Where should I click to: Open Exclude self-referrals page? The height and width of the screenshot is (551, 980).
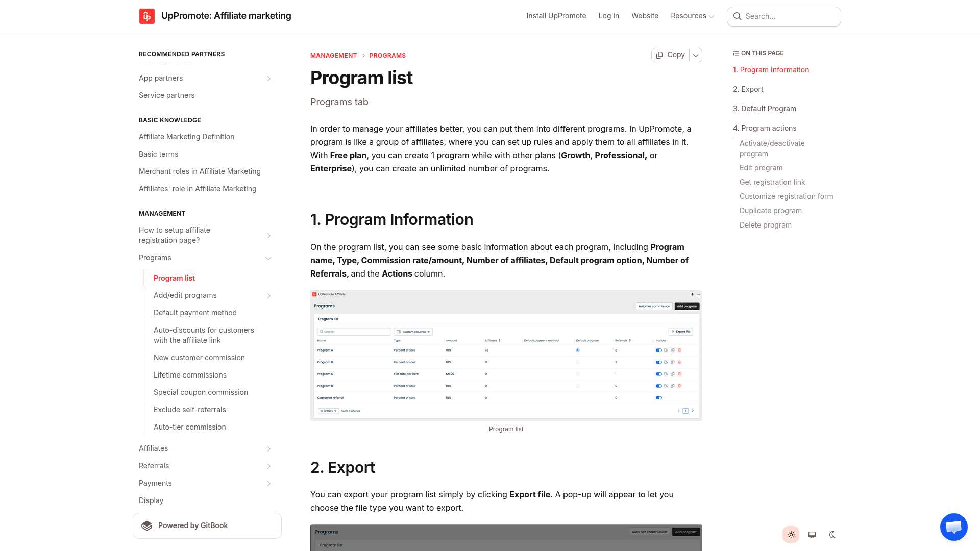189,410
